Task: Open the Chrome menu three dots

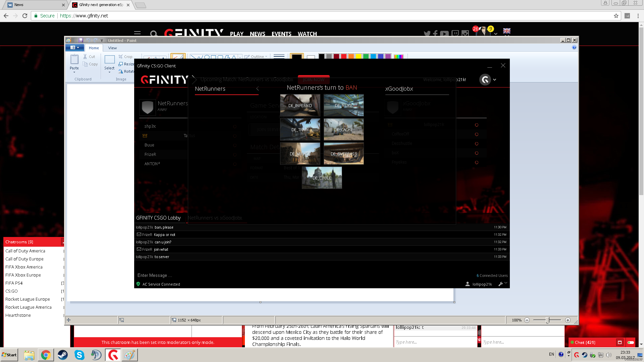Action: [x=638, y=16]
